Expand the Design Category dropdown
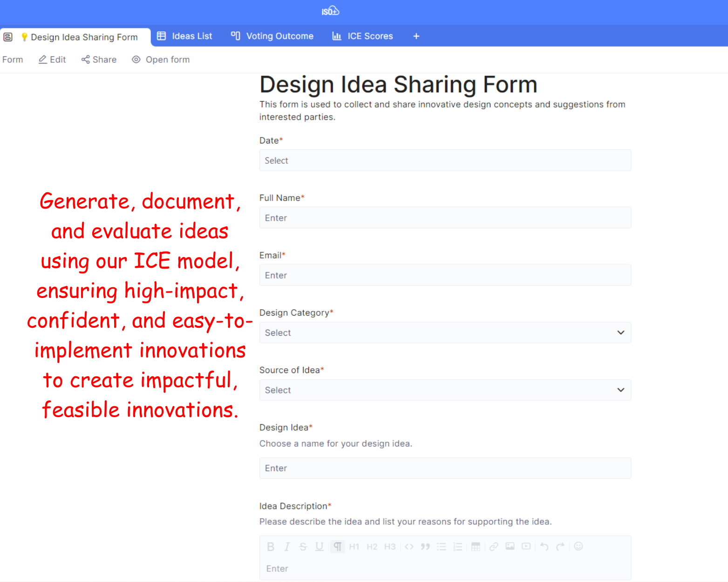 [445, 333]
